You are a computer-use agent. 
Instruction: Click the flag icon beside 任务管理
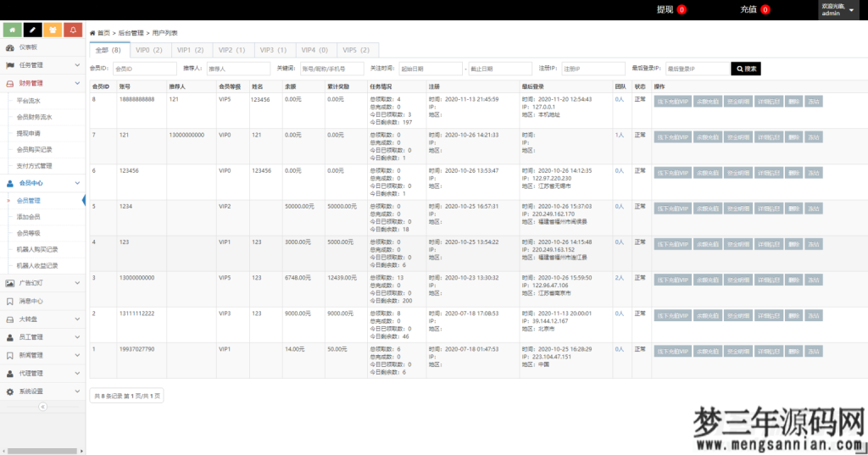10,65
